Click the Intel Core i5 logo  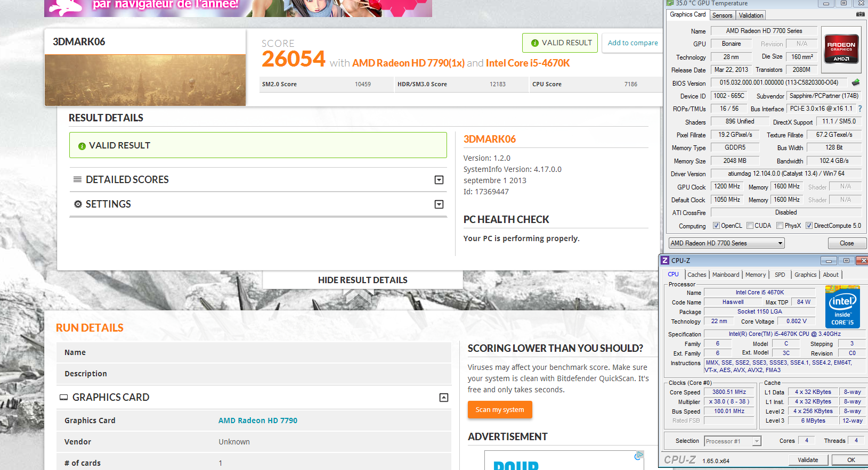(x=842, y=307)
